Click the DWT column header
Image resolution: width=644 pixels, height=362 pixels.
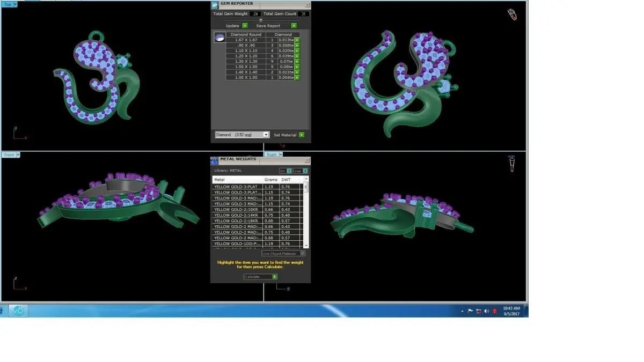(289, 180)
